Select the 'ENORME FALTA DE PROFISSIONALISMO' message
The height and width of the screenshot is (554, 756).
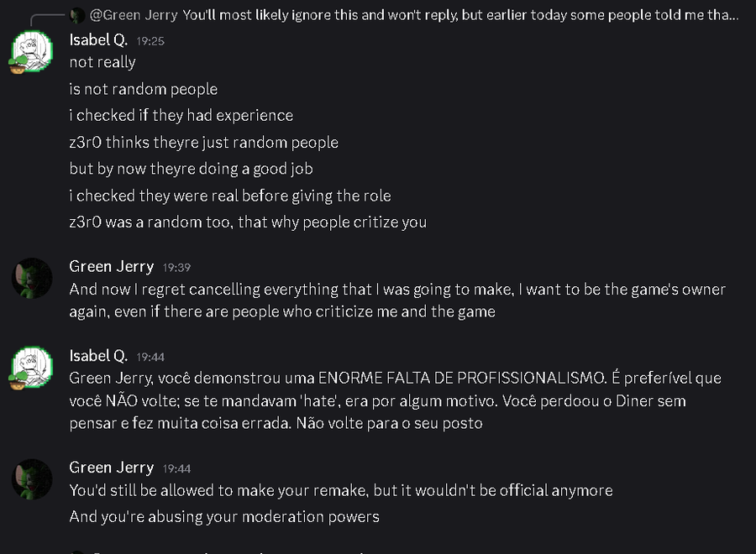click(395, 400)
